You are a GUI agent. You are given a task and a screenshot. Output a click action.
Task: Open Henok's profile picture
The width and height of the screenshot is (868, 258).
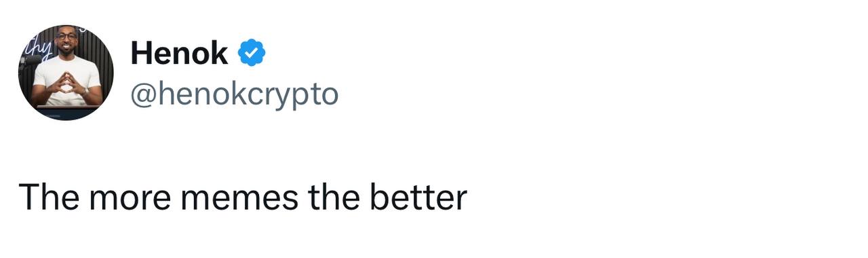click(66, 73)
